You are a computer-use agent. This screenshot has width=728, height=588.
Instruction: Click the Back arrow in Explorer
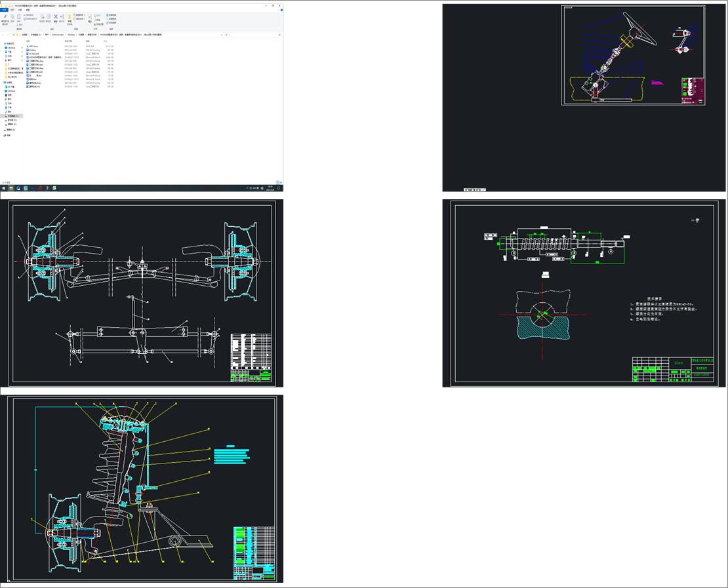pyautogui.click(x=3, y=35)
